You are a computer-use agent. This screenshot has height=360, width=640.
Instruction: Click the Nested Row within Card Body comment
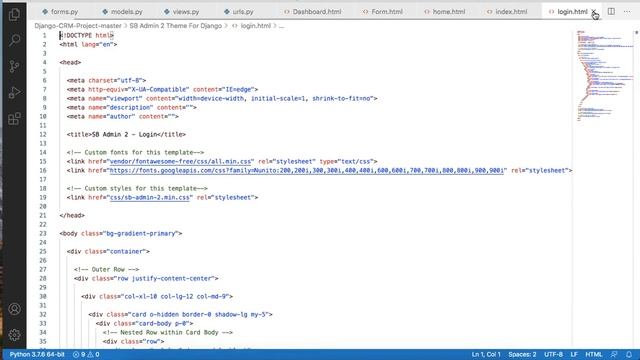coord(168,332)
